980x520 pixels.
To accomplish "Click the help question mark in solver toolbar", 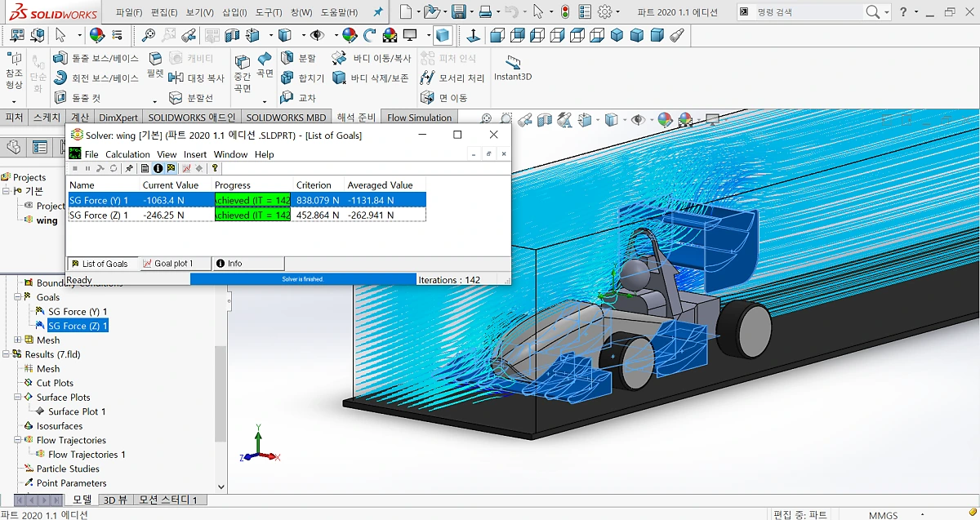I will click(x=215, y=168).
